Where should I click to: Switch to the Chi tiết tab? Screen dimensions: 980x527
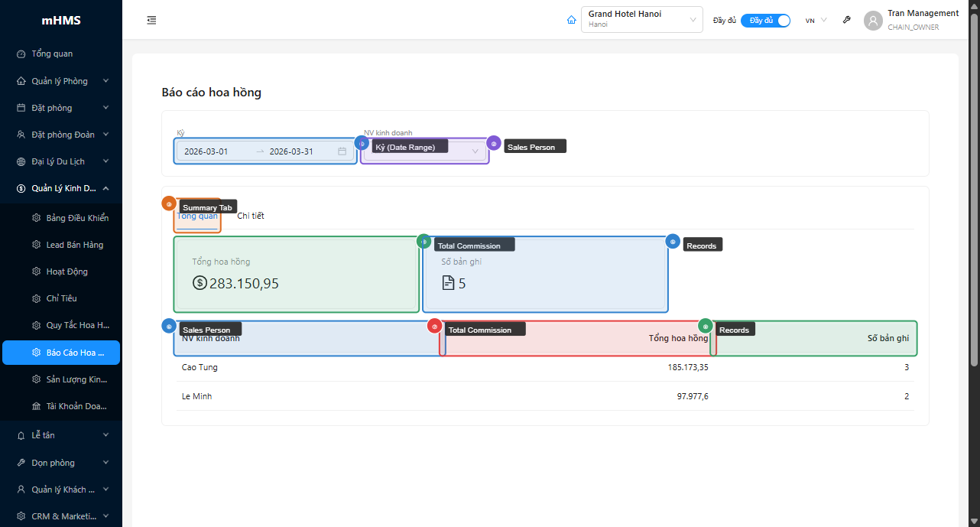click(x=251, y=216)
